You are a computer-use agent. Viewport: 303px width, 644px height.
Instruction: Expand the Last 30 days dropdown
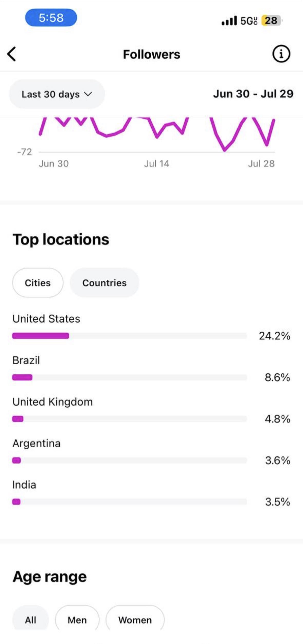pos(57,94)
